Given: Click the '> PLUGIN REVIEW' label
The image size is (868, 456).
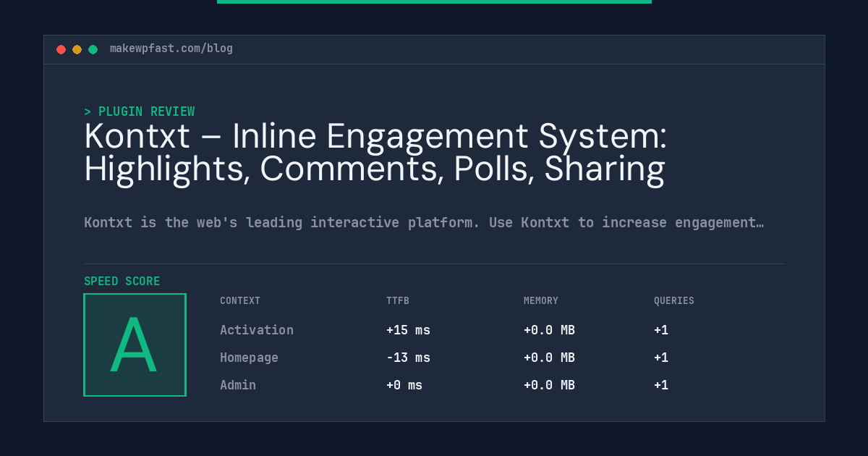Looking at the screenshot, I should pos(140,111).
